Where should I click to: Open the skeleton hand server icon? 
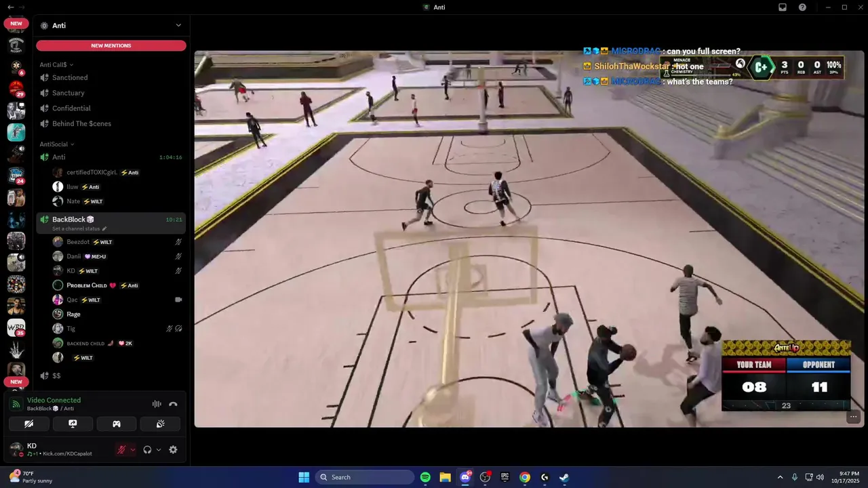[x=16, y=350]
